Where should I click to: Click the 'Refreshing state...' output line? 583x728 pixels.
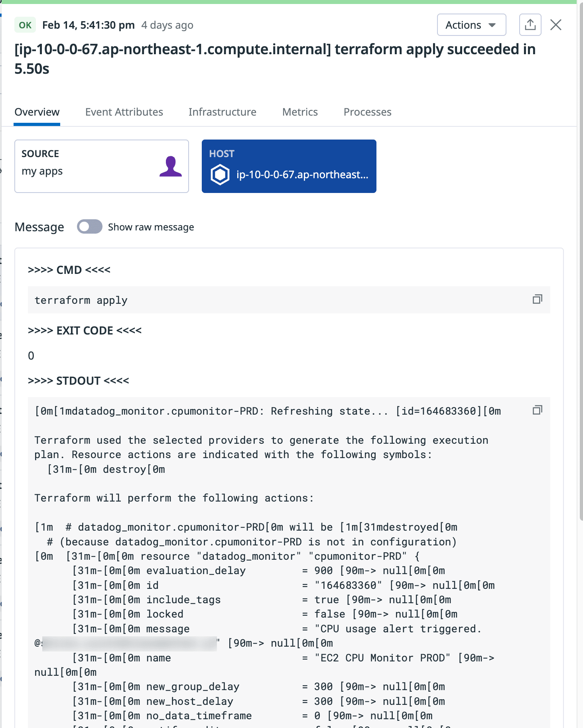coord(268,411)
